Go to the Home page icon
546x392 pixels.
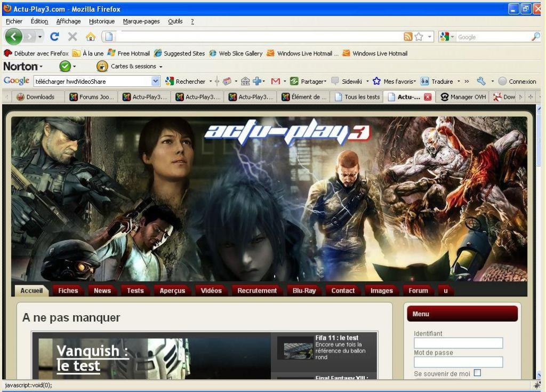91,37
